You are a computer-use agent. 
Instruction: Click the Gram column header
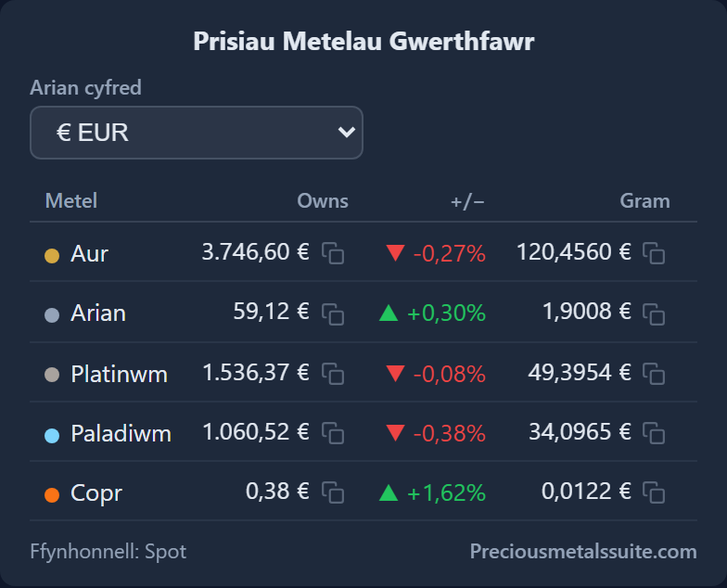pyautogui.click(x=645, y=200)
